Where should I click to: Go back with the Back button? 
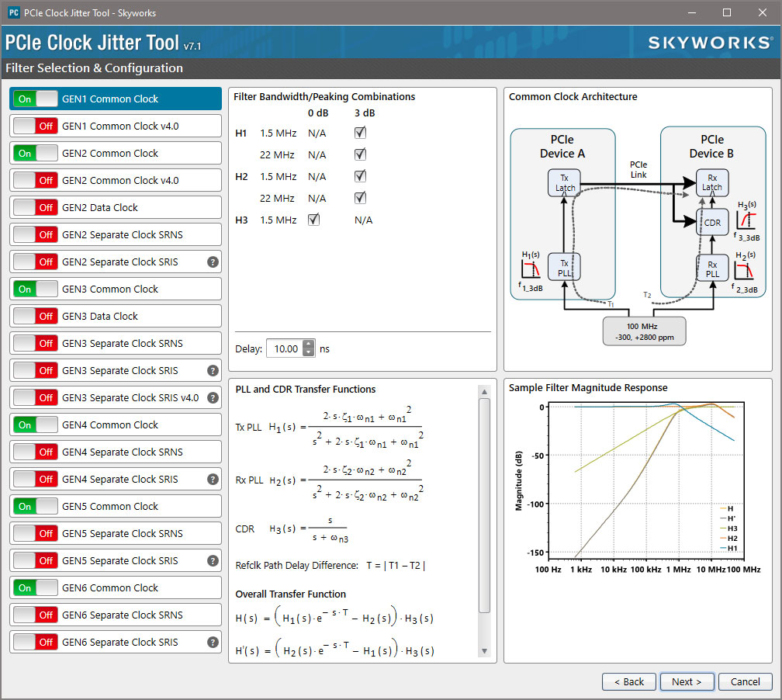[x=628, y=681]
